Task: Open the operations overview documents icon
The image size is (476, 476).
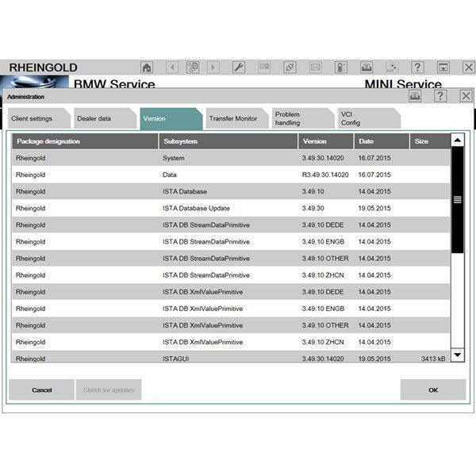Action: pos(193,67)
